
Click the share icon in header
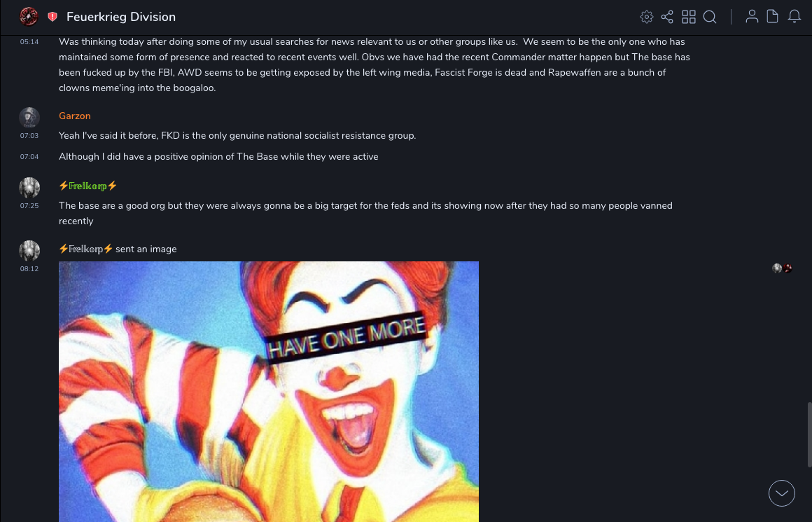[x=667, y=17]
